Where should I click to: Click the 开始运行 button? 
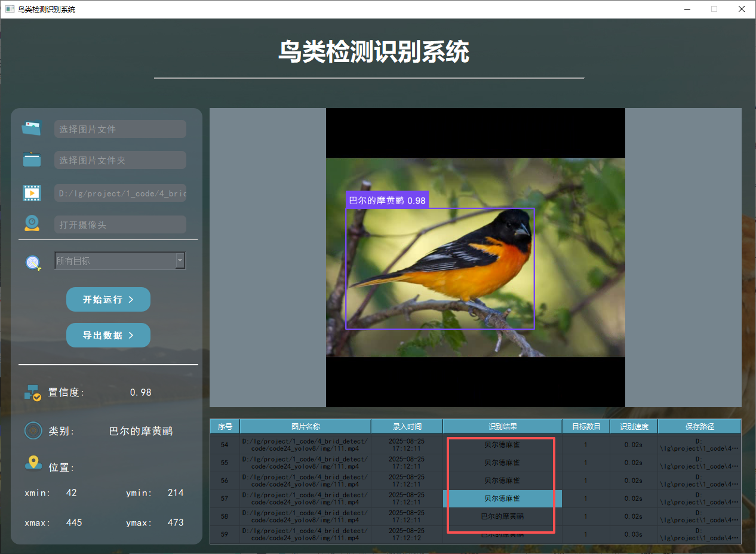pos(108,299)
